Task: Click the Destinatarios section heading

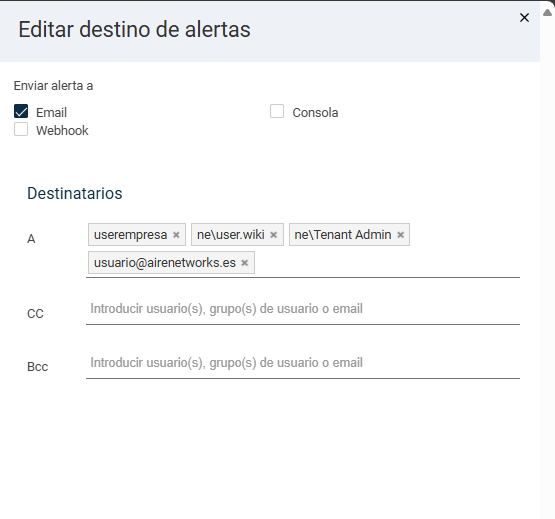Action: pyautogui.click(x=75, y=193)
